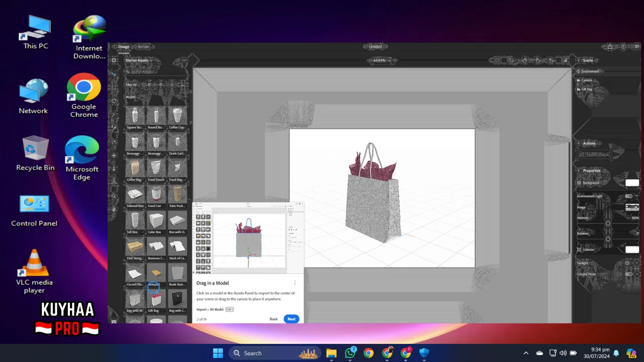This screenshot has height=362, width=644.
Task: Collapse the Actions panel section
Action: click(578, 143)
